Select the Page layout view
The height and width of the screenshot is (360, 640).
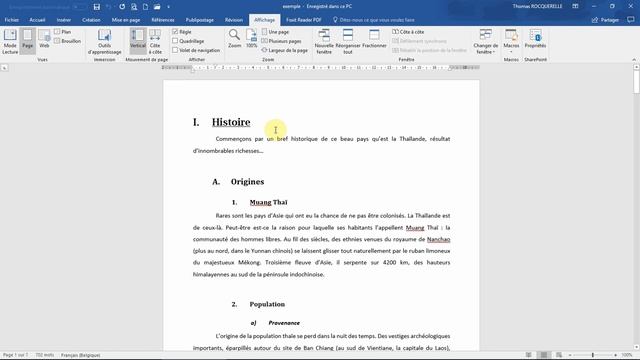pyautogui.click(x=27, y=41)
